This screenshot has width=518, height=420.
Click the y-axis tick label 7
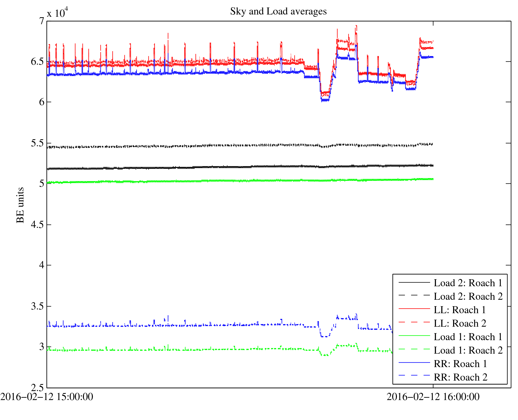point(41,21)
